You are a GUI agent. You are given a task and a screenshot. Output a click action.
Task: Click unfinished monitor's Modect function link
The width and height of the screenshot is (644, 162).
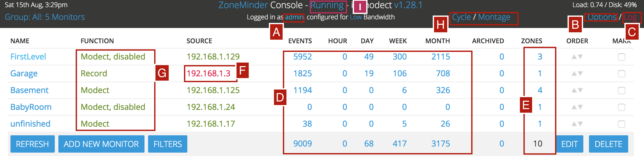click(x=95, y=124)
